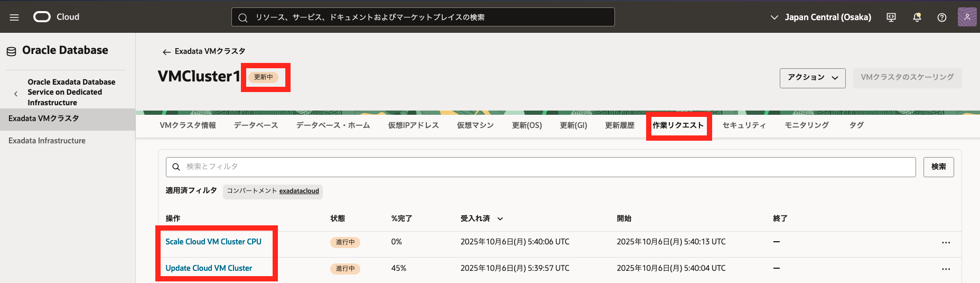Open the Scale Cloud VM Cluster CPU link

click(213, 242)
